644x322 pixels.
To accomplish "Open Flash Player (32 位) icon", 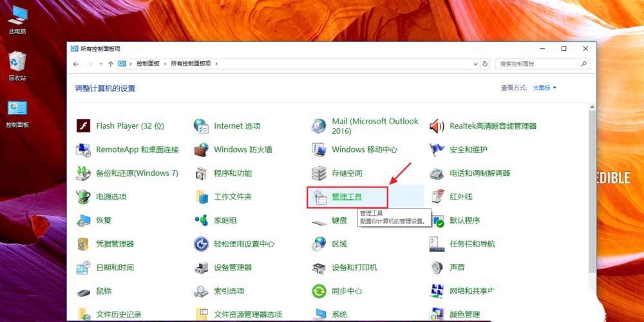I will [x=83, y=126].
